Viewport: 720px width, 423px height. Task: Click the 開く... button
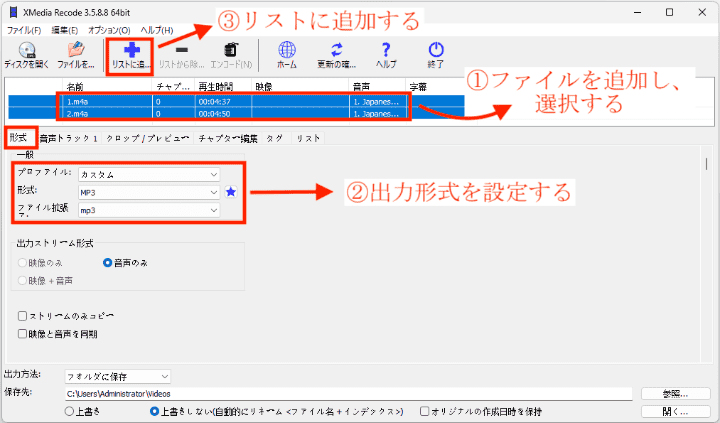675,411
